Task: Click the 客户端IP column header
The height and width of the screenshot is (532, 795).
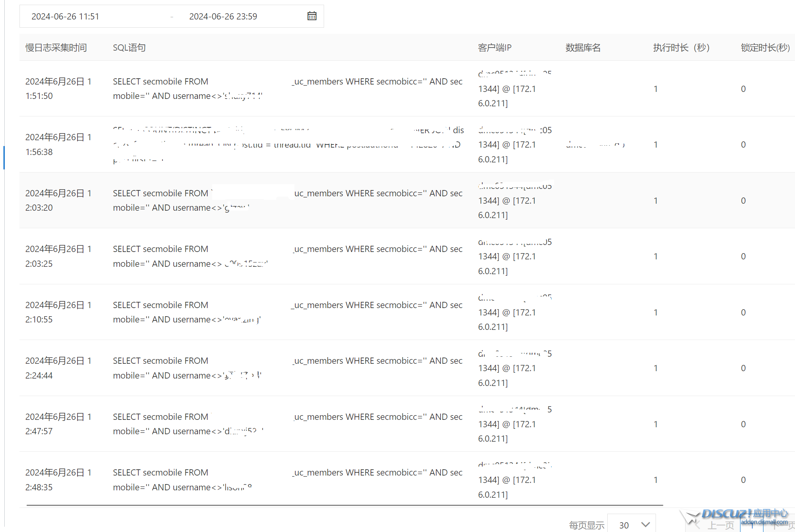Action: point(494,48)
